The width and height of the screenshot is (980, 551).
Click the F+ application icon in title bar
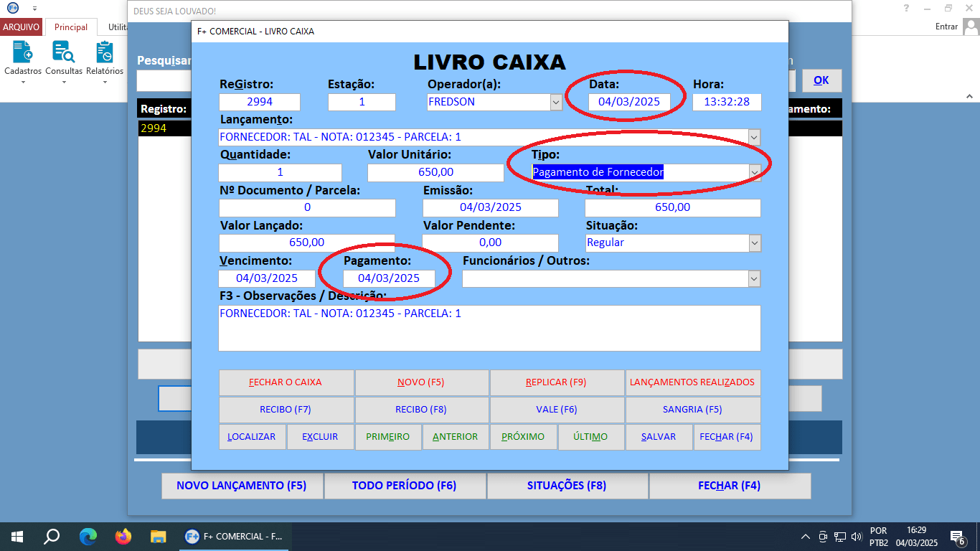(12, 8)
